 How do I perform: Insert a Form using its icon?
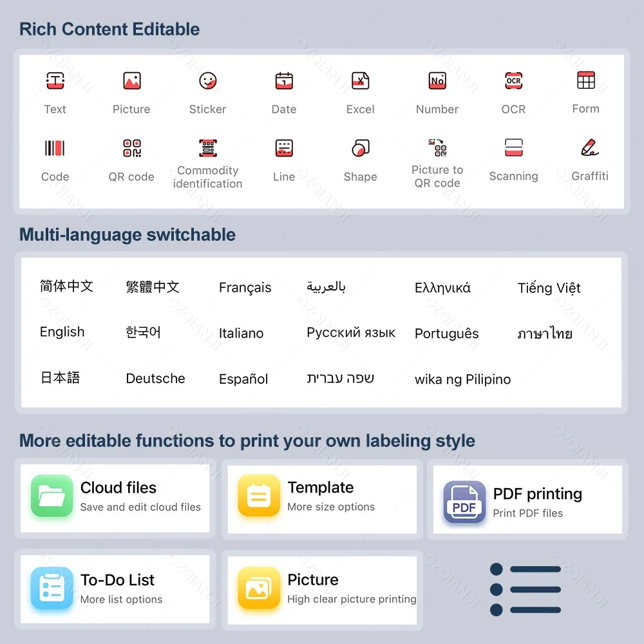pos(585,80)
